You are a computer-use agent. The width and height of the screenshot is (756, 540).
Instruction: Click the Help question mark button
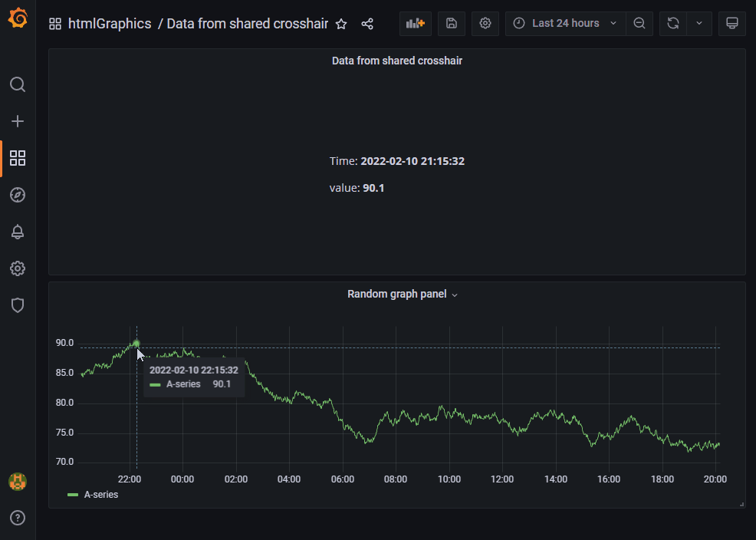click(18, 518)
